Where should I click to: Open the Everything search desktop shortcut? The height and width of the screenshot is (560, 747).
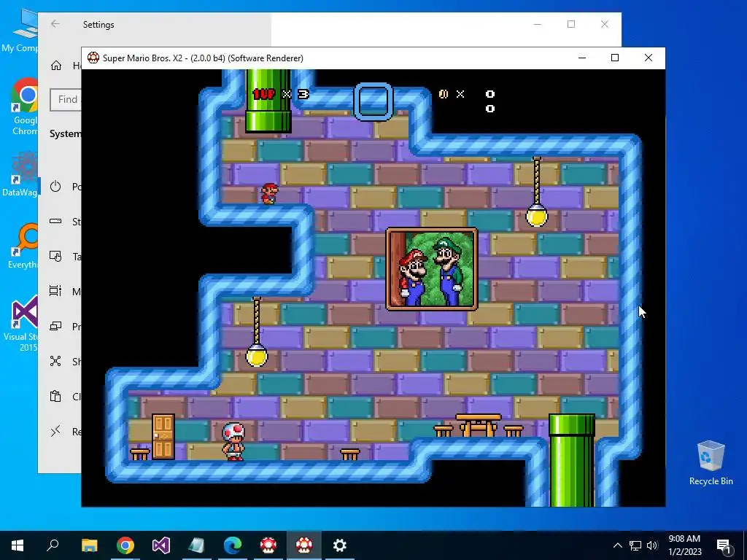pos(23,246)
